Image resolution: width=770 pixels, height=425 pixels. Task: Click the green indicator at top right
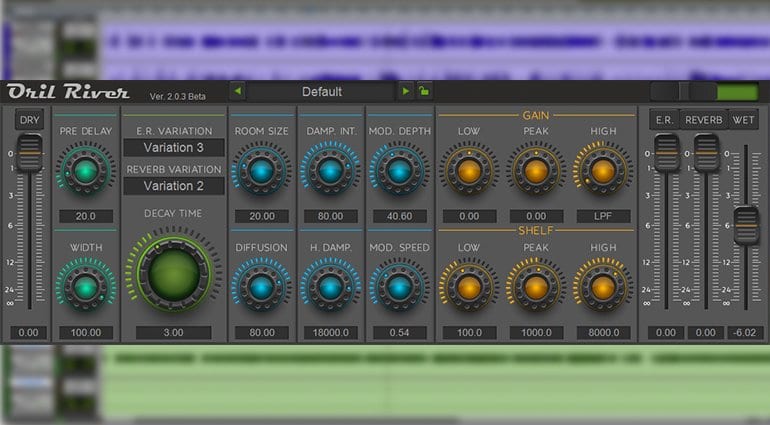pyautogui.click(x=738, y=92)
